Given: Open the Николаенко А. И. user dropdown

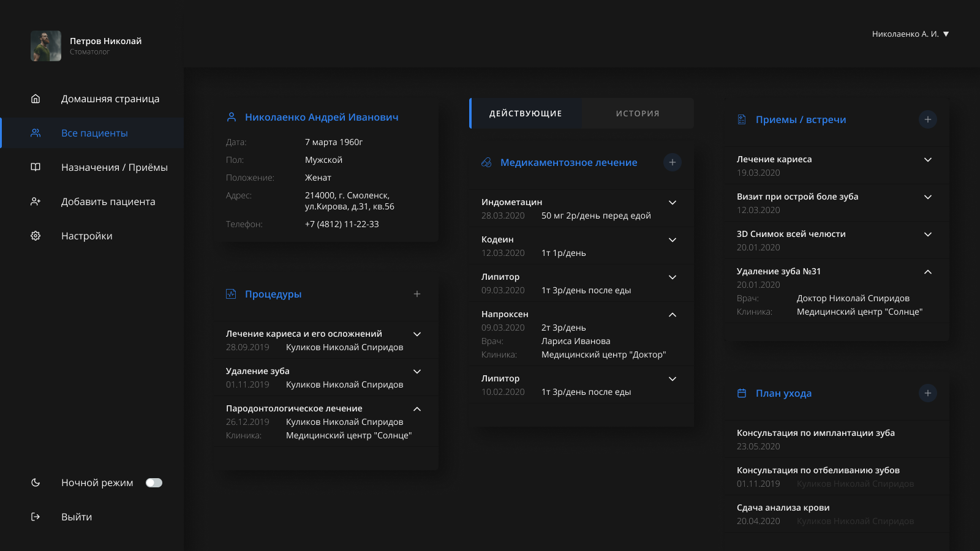Looking at the screenshot, I should 910,34.
